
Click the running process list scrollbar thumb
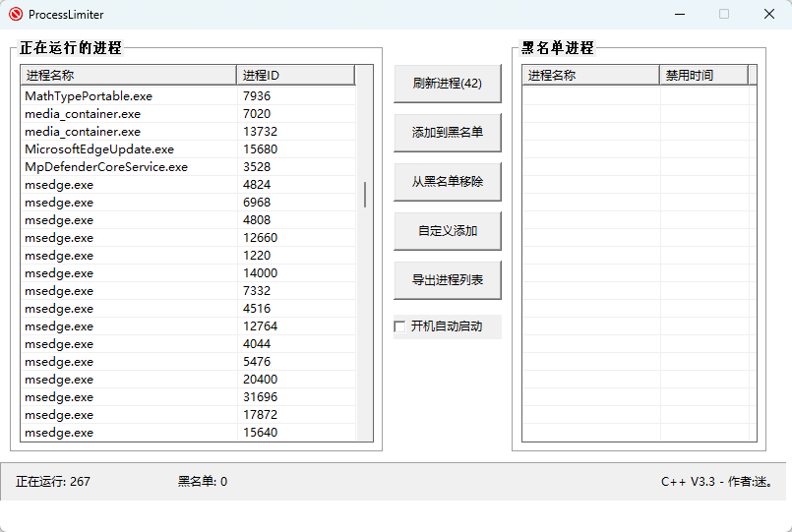(365, 195)
